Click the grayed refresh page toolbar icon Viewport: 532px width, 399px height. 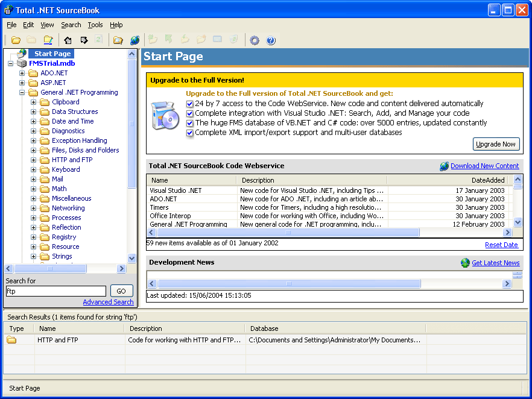(99, 40)
